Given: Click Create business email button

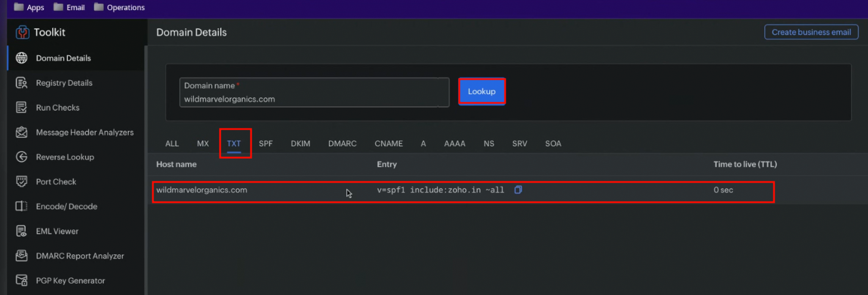Looking at the screenshot, I should tap(811, 32).
